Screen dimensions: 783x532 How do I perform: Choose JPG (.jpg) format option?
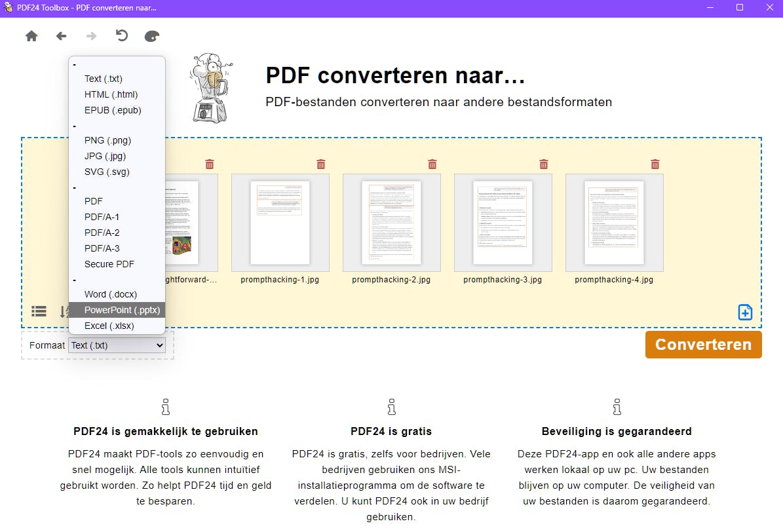click(x=117, y=156)
